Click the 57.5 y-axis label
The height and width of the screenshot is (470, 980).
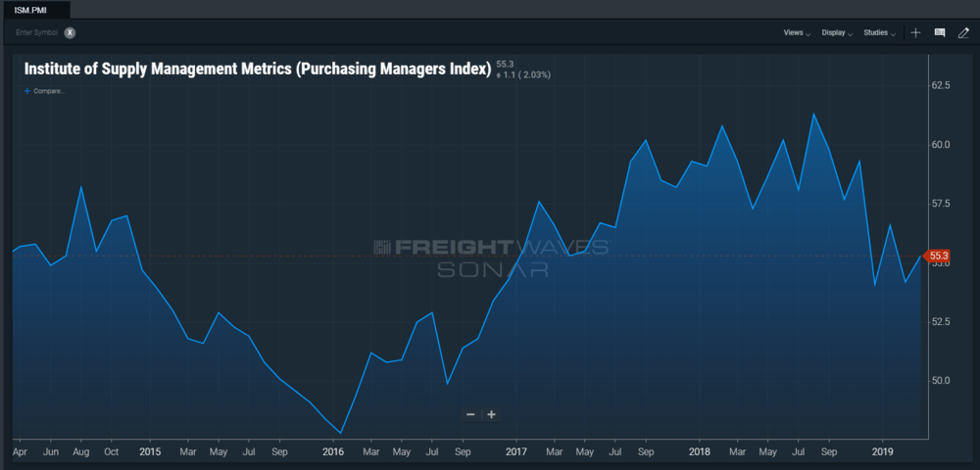click(x=941, y=204)
